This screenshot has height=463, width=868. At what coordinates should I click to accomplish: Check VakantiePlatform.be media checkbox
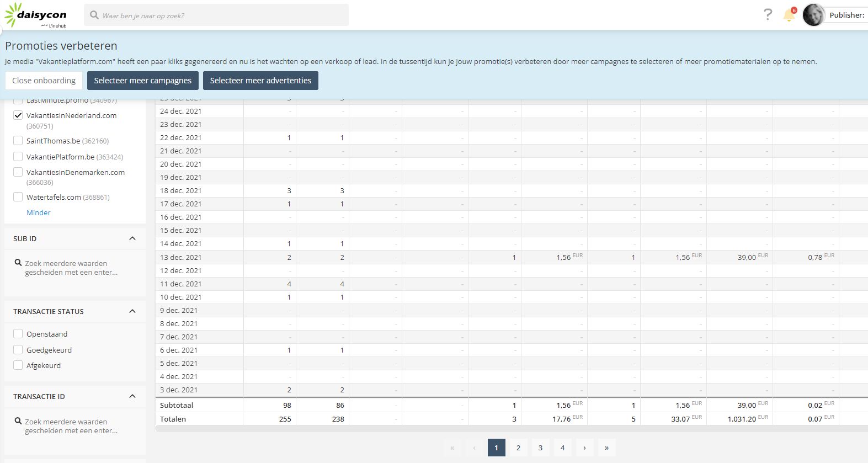pyautogui.click(x=18, y=157)
